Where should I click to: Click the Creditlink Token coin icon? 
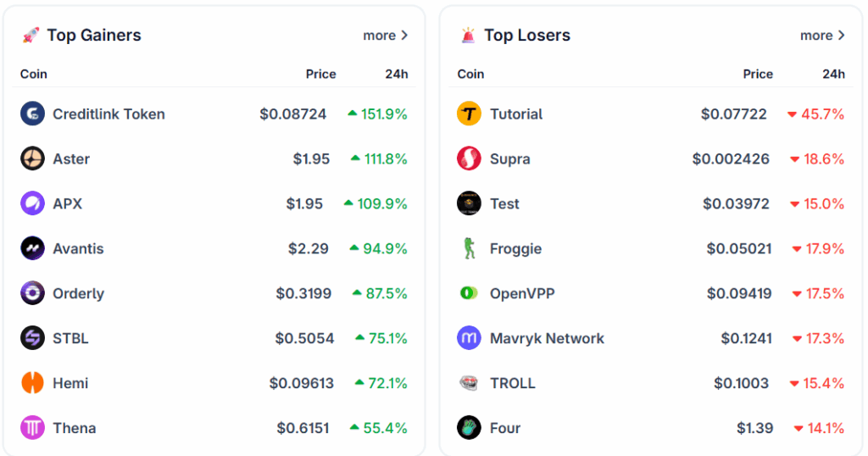pos(32,114)
